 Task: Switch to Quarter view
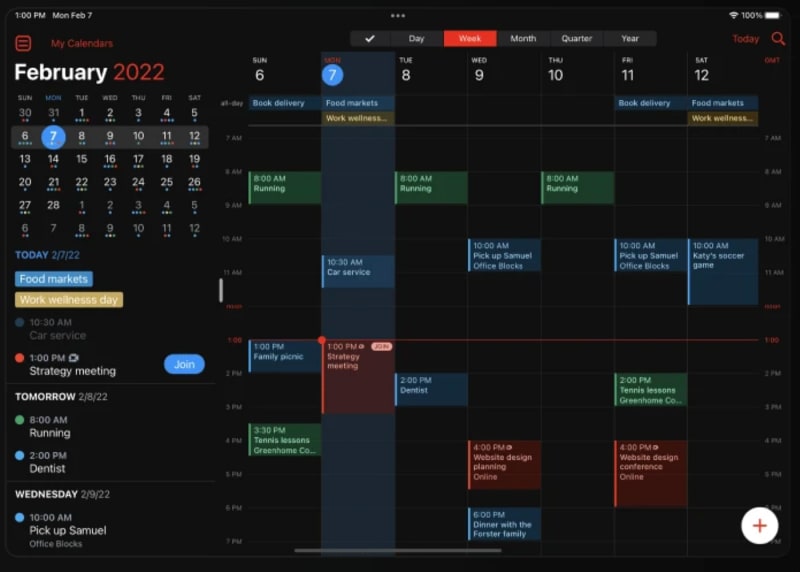click(577, 38)
